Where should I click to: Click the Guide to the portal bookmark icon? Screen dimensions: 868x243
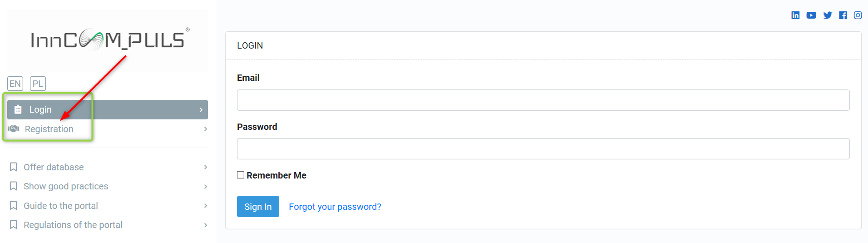14,206
